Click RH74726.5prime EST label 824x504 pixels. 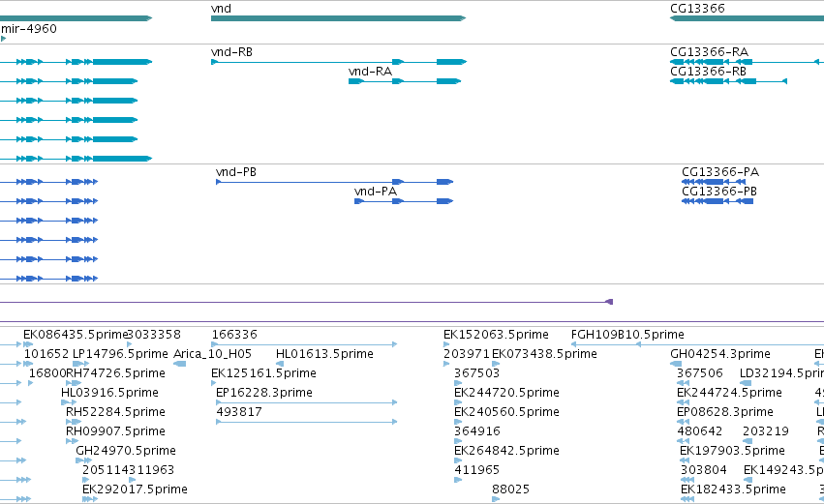point(115,373)
